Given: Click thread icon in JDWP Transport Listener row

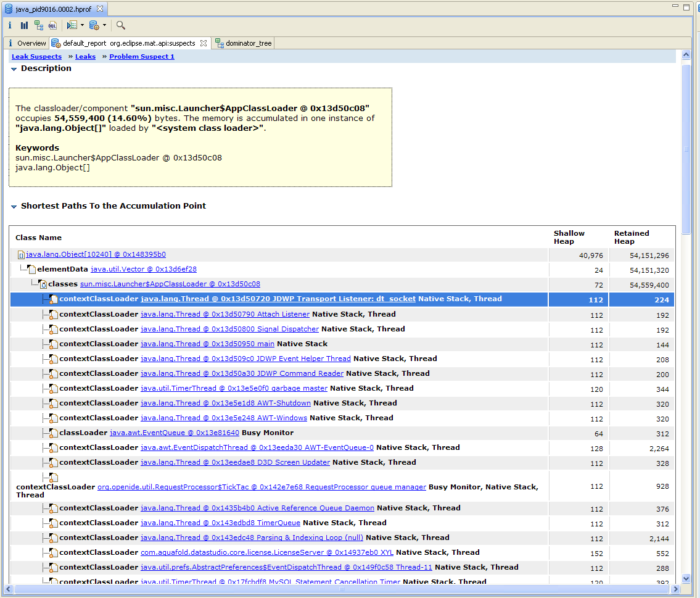Looking at the screenshot, I should (54, 299).
